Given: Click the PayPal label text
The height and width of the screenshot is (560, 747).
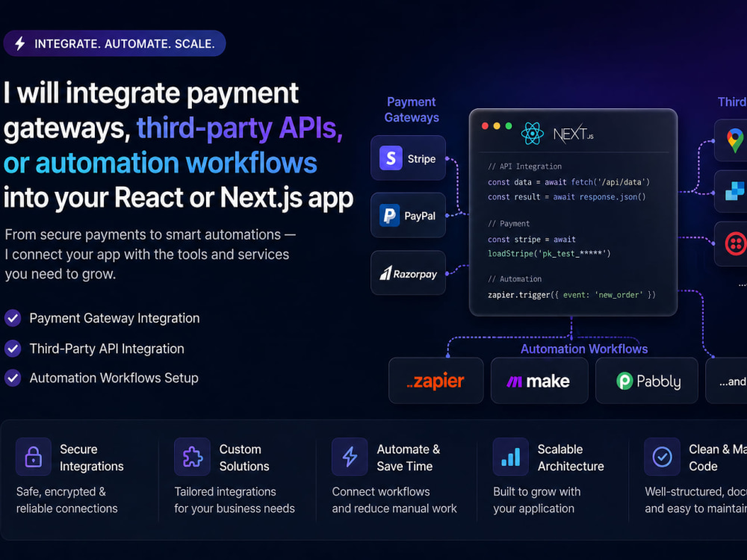Looking at the screenshot, I should (420, 216).
